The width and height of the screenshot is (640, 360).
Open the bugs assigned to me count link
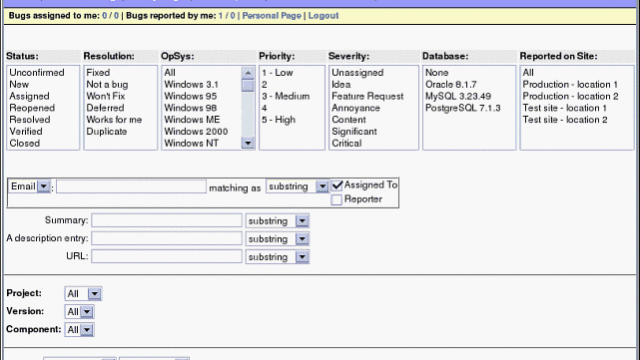[110, 16]
